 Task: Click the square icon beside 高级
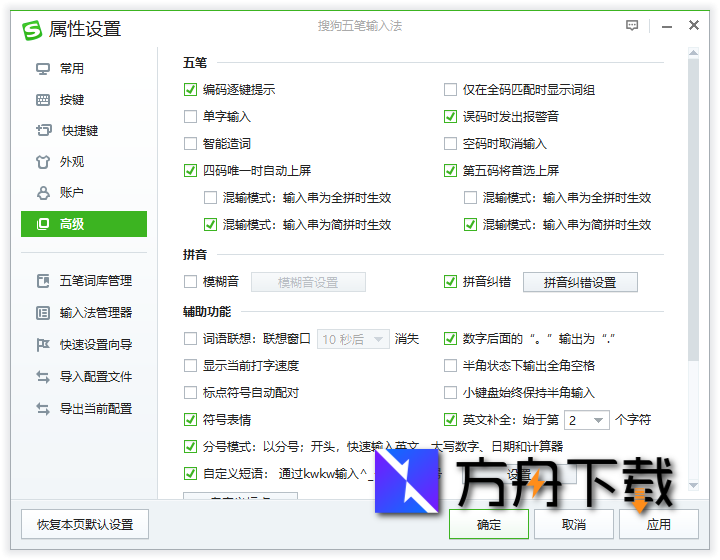pyautogui.click(x=43, y=224)
